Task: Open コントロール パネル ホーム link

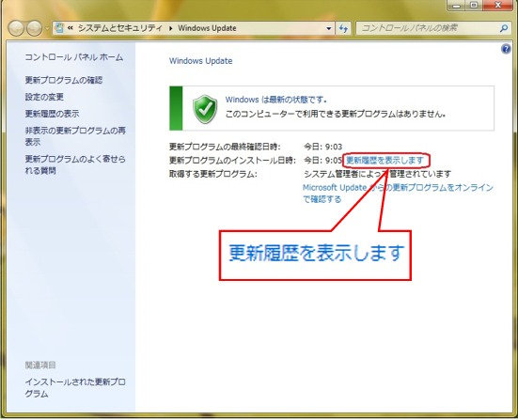Action: [74, 57]
